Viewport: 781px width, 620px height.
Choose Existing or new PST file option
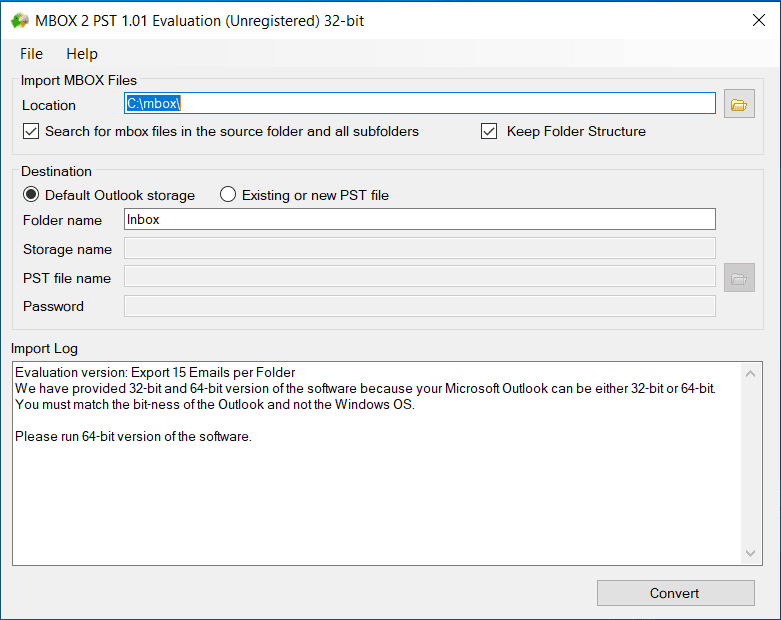tap(228, 195)
